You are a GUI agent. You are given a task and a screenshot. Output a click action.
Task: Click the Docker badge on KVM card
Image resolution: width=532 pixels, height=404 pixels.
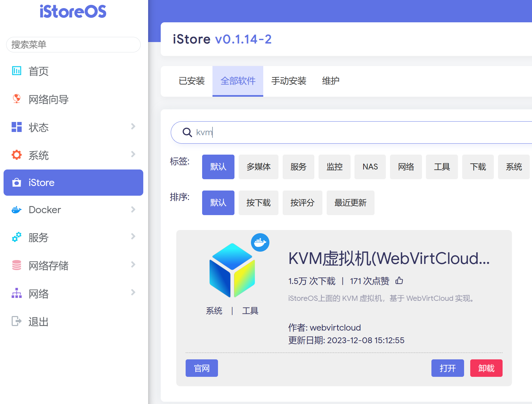coord(260,242)
